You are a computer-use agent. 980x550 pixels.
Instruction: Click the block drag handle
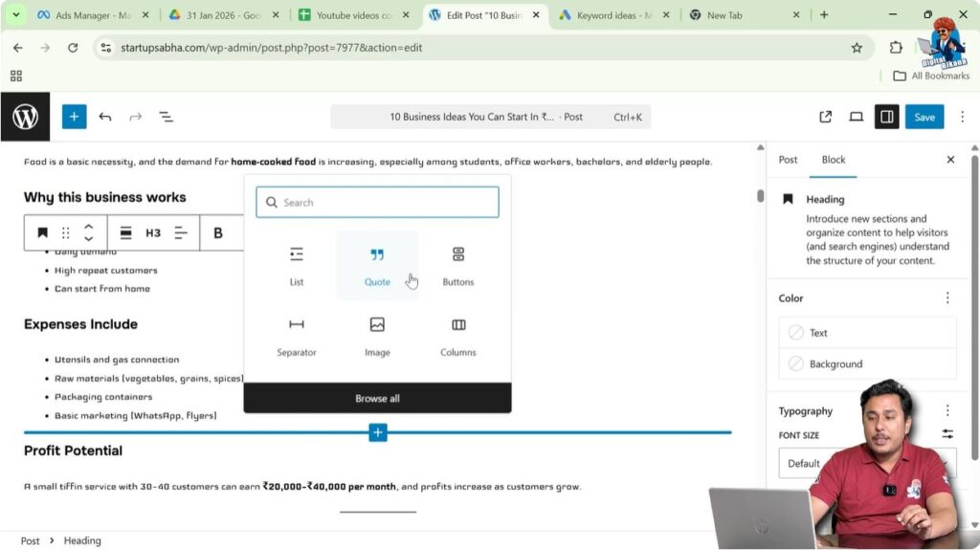pyautogui.click(x=66, y=233)
